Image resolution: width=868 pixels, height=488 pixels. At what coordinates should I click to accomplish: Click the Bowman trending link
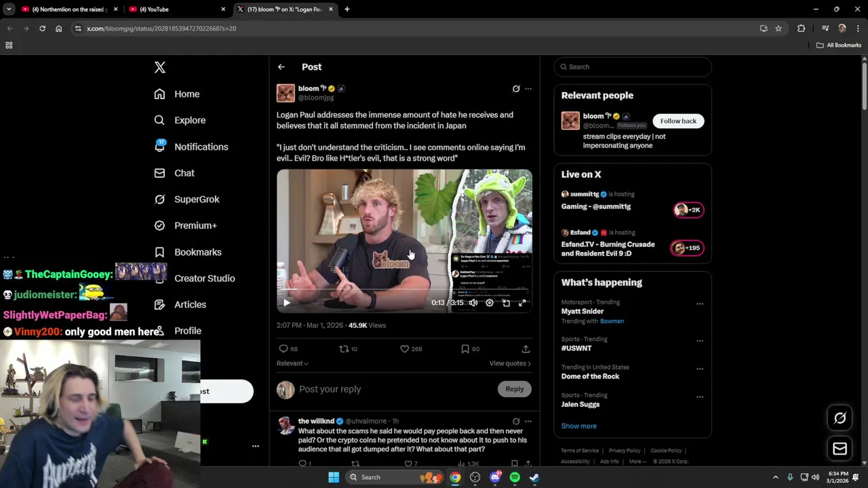click(612, 321)
